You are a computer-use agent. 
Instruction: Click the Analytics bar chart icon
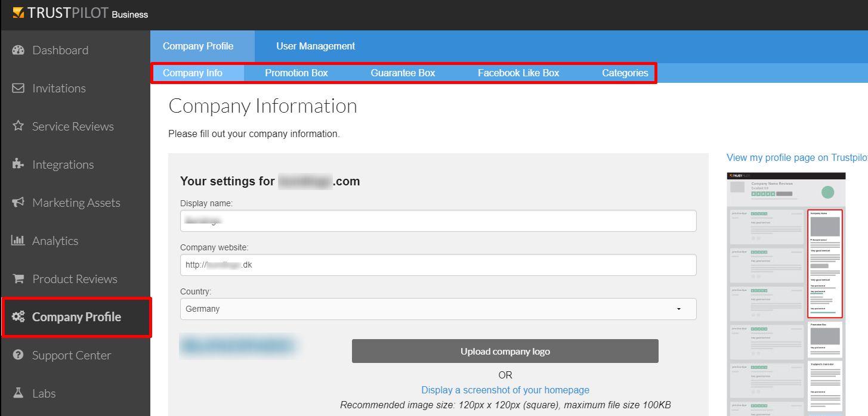click(x=18, y=241)
